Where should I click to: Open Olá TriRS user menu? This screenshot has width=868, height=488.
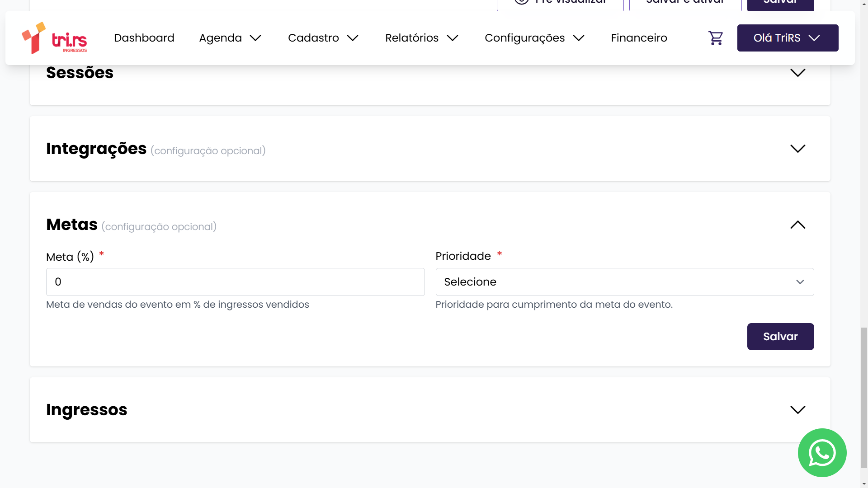point(787,38)
